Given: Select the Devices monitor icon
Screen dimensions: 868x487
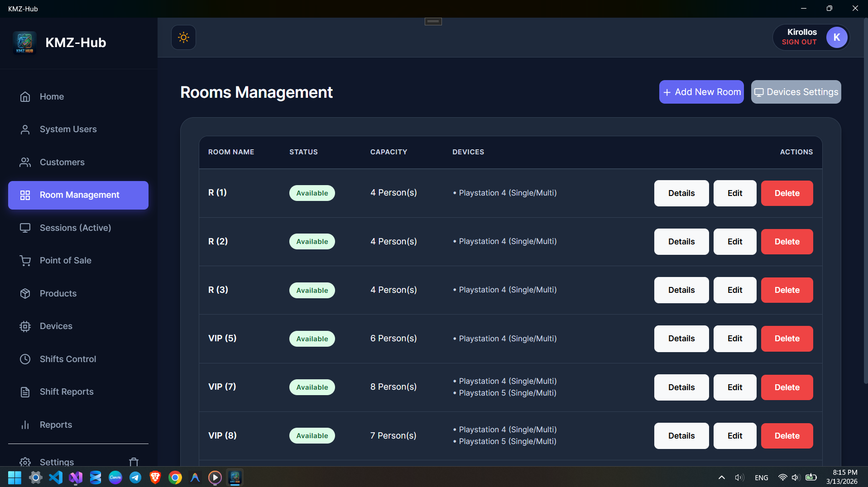Looking at the screenshot, I should point(25,326).
